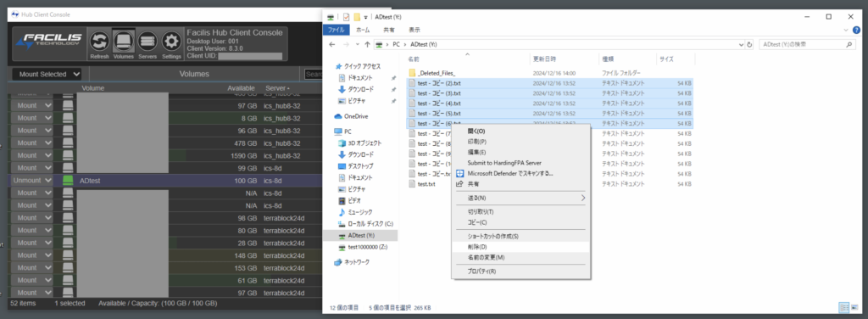Sort Hub volumes by Server column
Screen dimensions: 868x319
tap(278, 88)
